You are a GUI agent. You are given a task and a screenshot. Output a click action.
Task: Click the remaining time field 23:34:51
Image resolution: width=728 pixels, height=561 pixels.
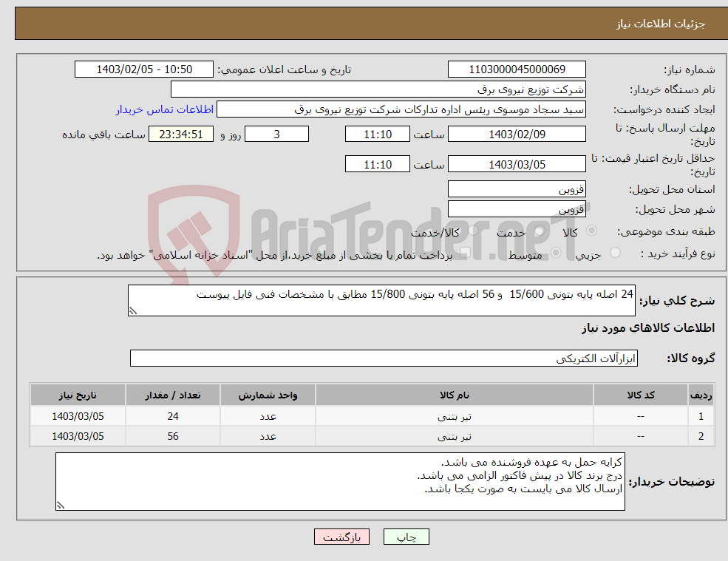click(x=181, y=135)
